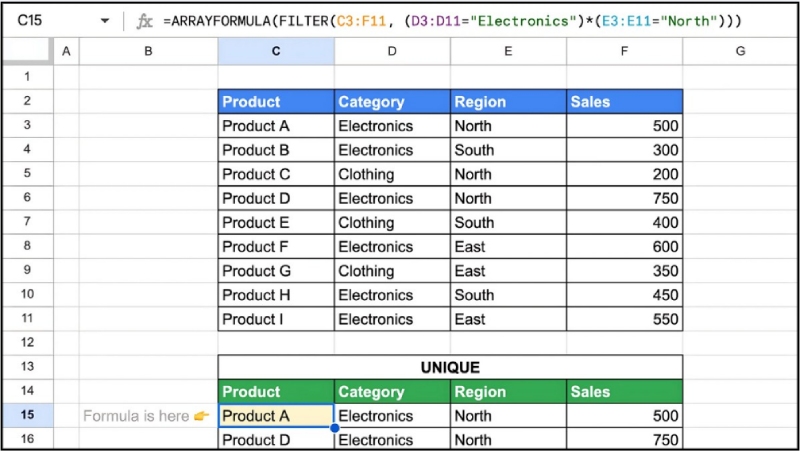Select the UNIQUE title cell
Image resolution: width=800 pixels, height=451 pixels.
450,367
